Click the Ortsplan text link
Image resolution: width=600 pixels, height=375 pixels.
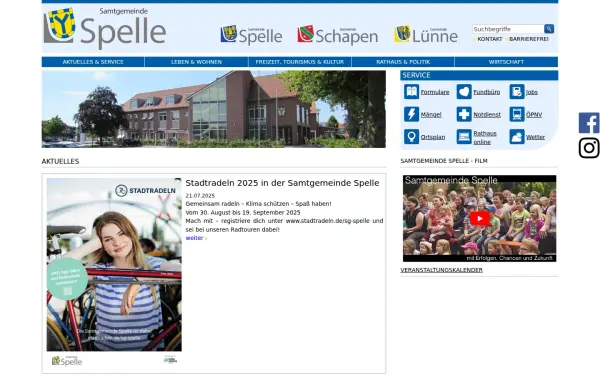pyautogui.click(x=433, y=137)
